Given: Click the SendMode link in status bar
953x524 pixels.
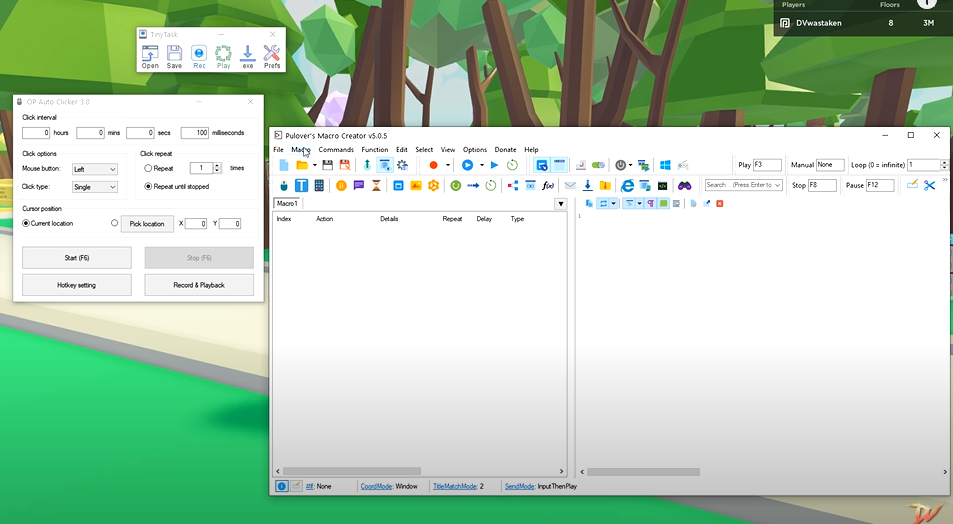Looking at the screenshot, I should click(x=520, y=486).
